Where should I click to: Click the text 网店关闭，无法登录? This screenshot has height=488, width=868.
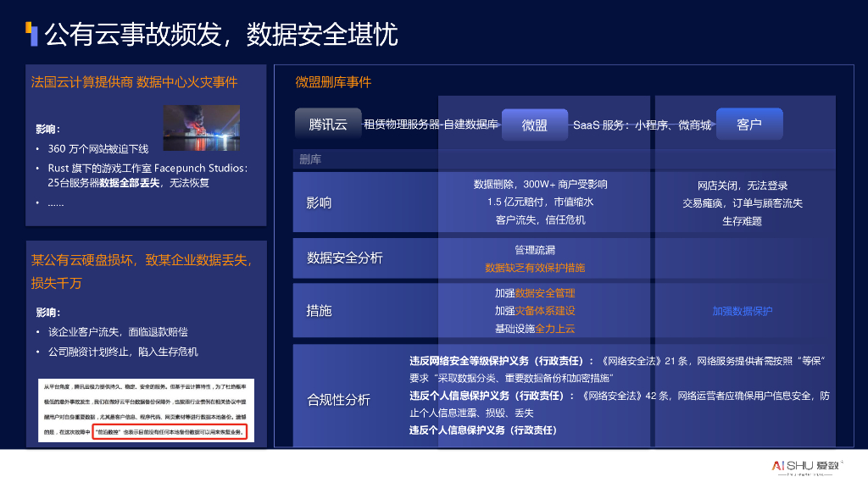point(743,186)
